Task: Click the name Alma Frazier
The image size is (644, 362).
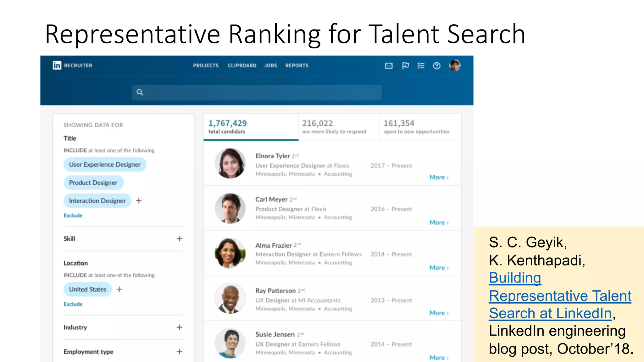Action: [x=274, y=245]
